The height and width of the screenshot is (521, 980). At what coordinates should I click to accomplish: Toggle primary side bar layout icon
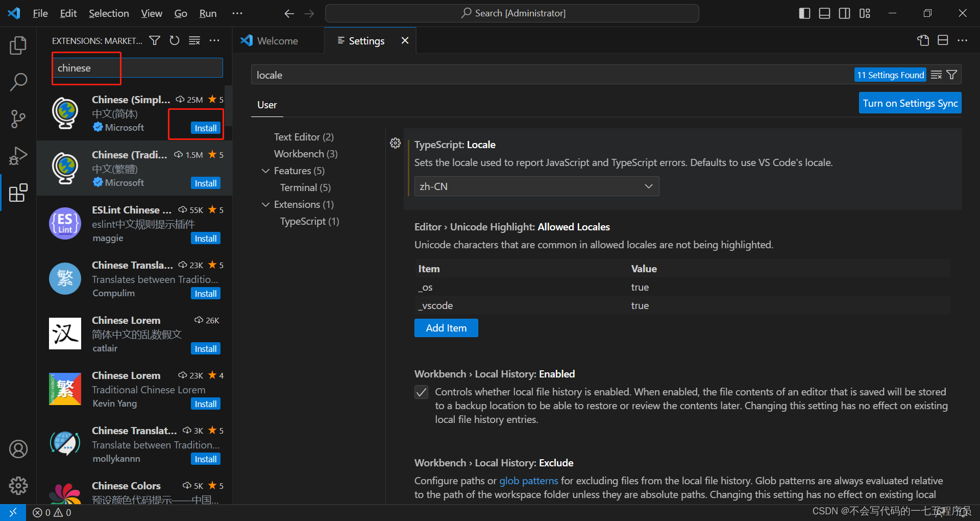point(804,13)
